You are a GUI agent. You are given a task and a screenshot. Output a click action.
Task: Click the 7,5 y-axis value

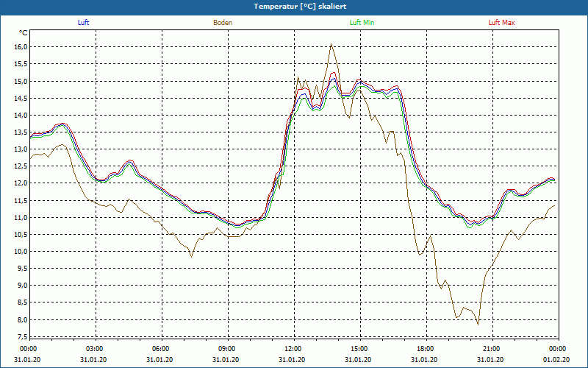22,337
